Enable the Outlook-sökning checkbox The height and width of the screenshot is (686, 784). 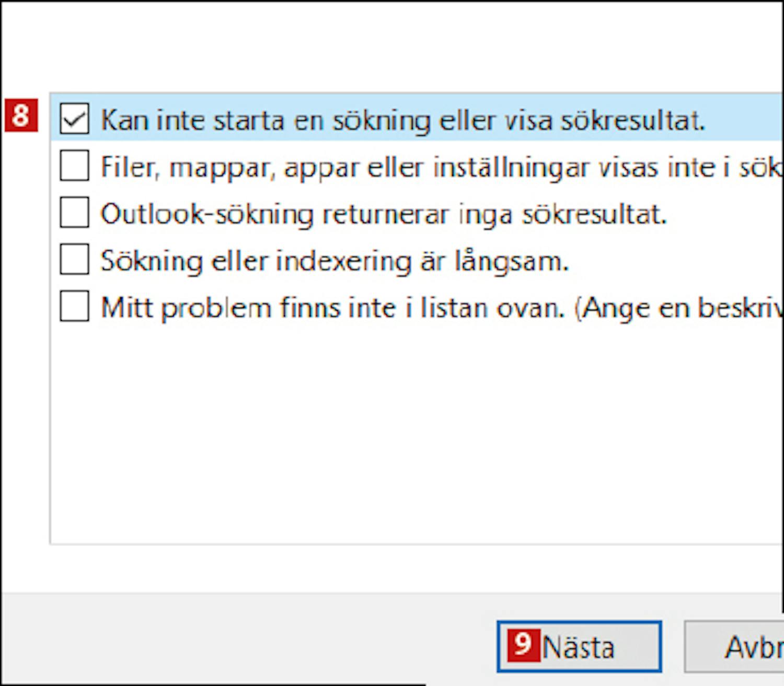click(x=74, y=212)
